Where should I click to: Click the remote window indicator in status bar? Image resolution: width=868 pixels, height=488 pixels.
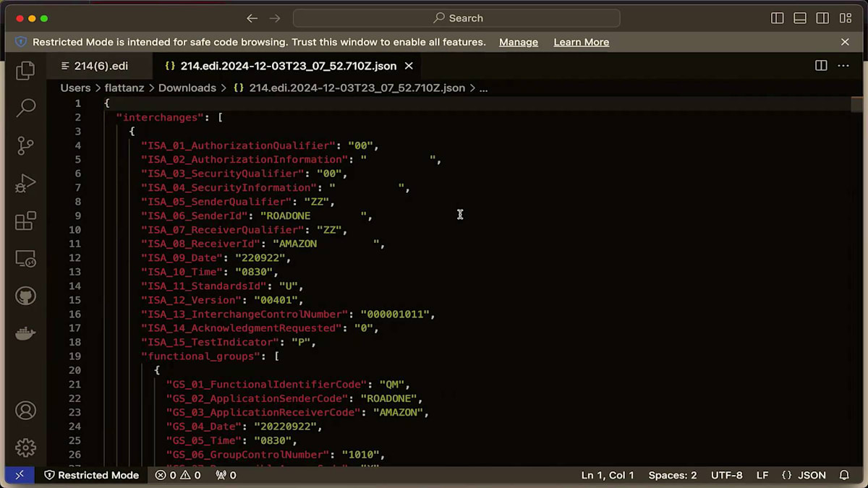pyautogui.click(x=20, y=475)
